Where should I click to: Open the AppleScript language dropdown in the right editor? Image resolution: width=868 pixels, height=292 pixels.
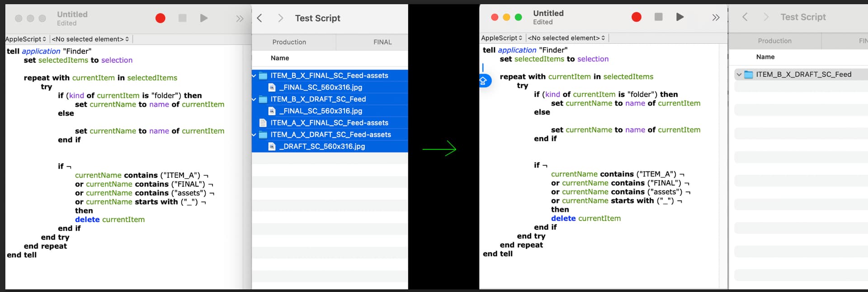[x=502, y=38]
